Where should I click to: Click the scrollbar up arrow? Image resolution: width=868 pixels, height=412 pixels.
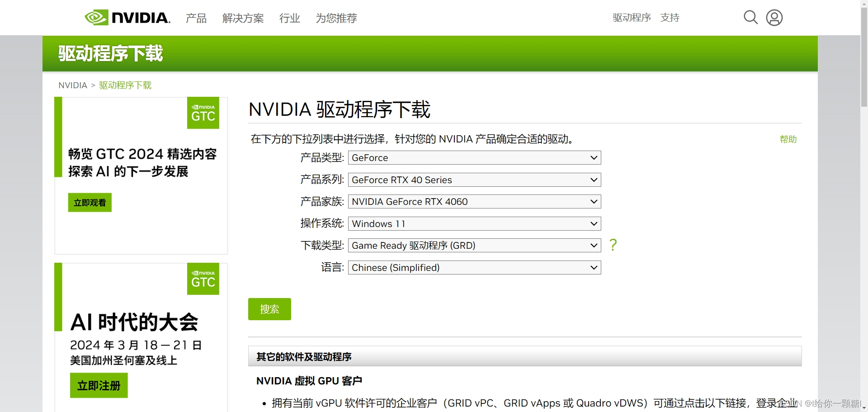click(864, 3)
